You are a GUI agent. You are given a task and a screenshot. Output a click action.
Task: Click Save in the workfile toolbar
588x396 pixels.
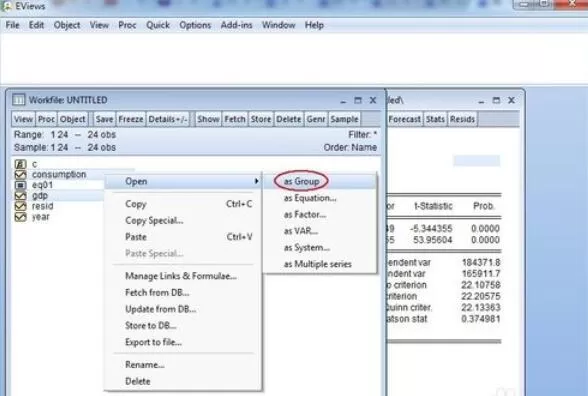click(x=104, y=119)
